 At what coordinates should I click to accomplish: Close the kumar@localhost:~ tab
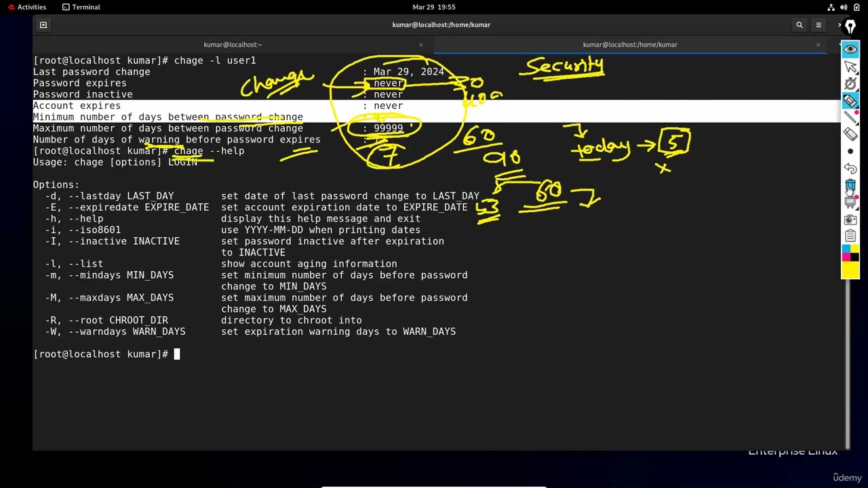pyautogui.click(x=420, y=45)
